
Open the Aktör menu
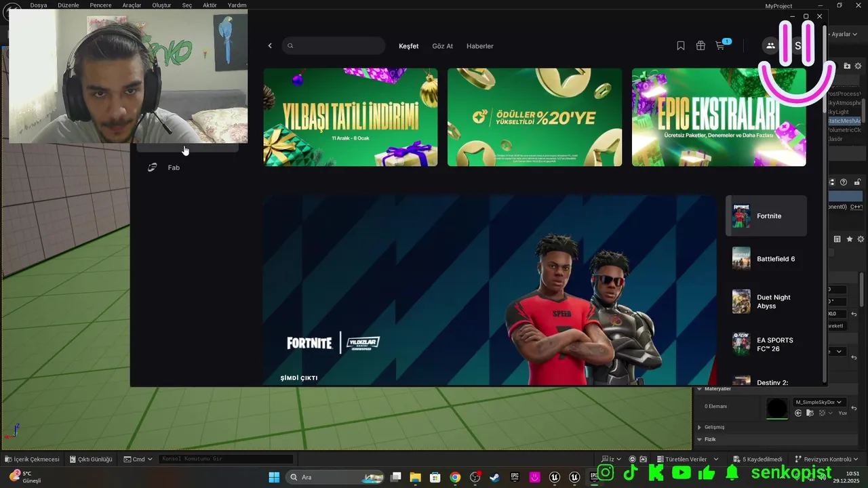click(210, 5)
